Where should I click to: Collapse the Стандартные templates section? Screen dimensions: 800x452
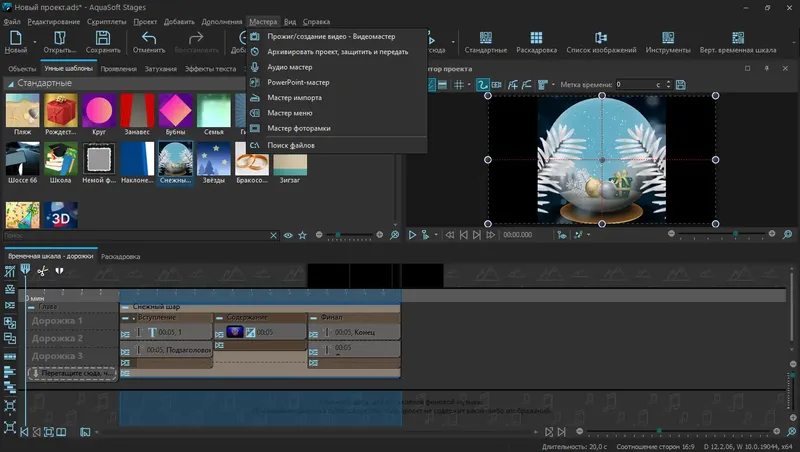coord(10,83)
